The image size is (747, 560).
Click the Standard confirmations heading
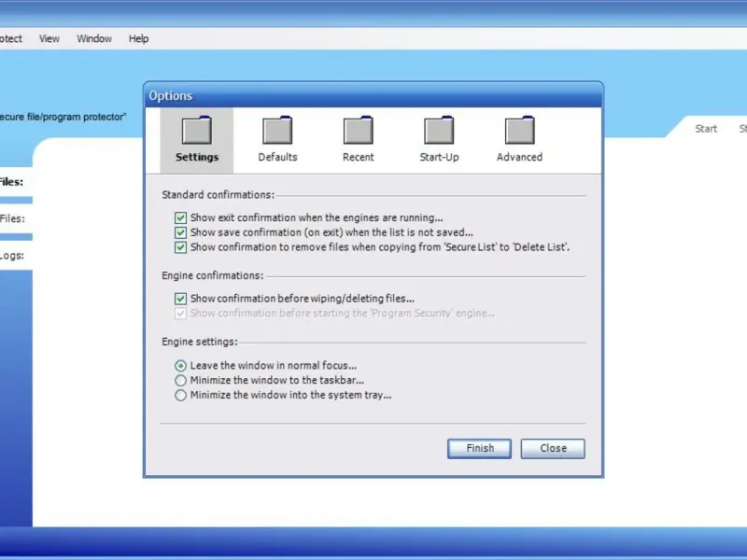[x=218, y=195]
